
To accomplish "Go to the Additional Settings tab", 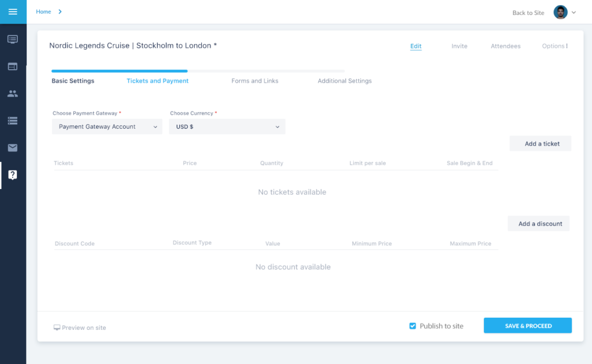I will [x=345, y=81].
